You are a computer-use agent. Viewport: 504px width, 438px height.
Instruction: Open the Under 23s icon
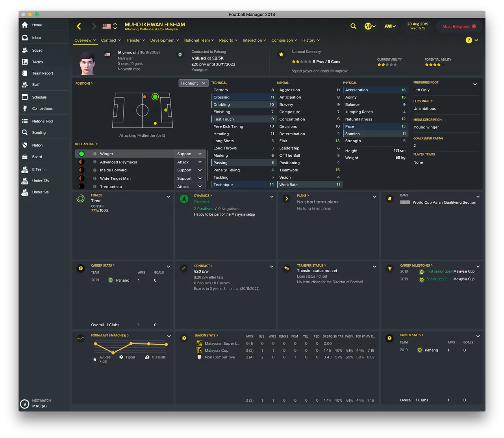pos(25,181)
